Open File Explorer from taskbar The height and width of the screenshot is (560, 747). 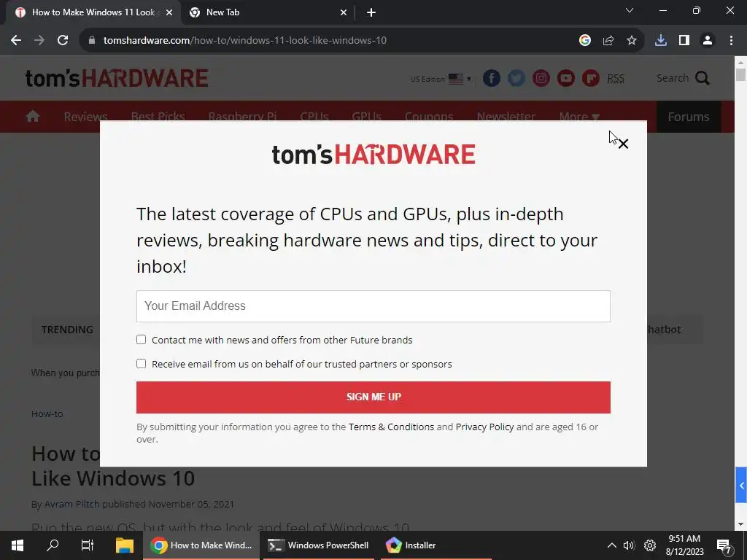[124, 545]
